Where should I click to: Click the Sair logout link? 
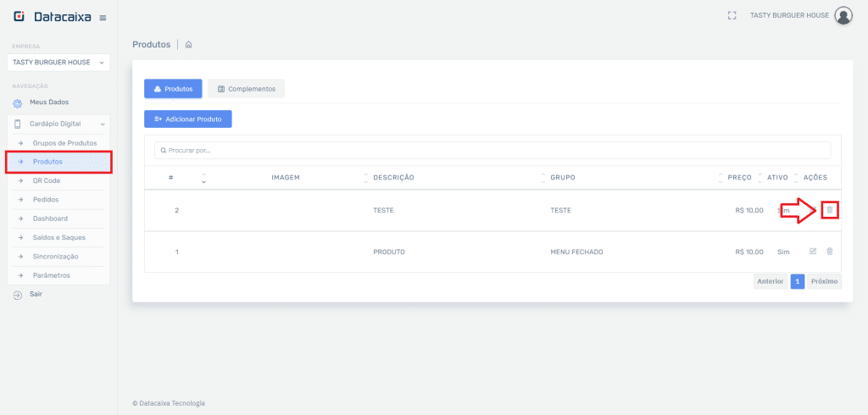(x=36, y=294)
